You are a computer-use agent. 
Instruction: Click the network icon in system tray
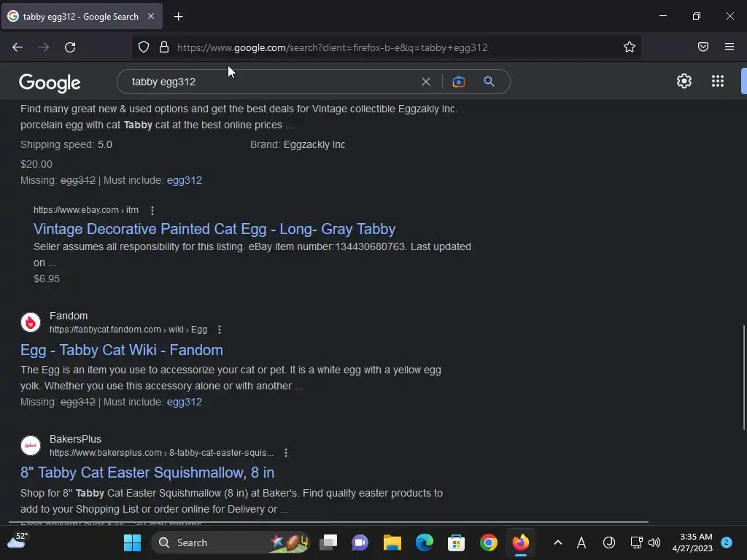636,542
